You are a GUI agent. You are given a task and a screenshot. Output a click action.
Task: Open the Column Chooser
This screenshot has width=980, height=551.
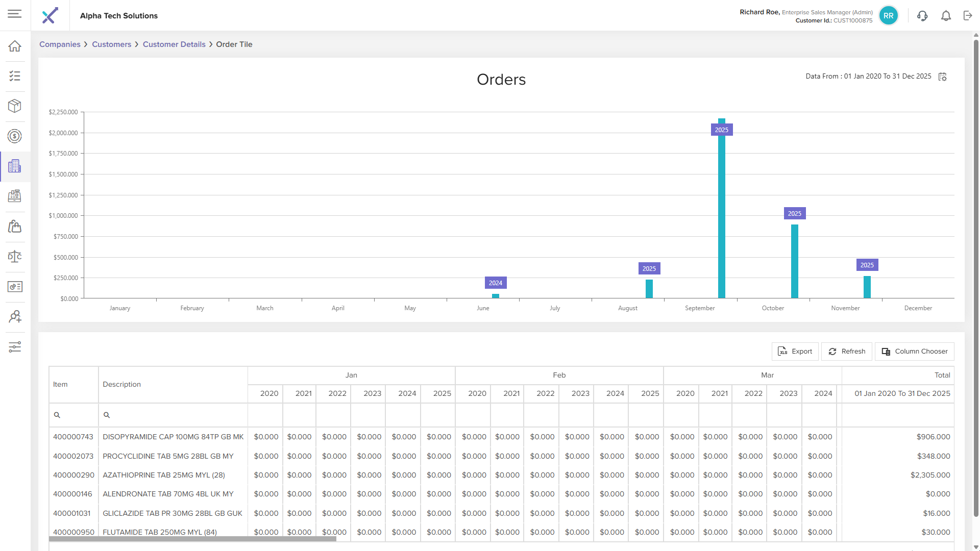pos(914,352)
